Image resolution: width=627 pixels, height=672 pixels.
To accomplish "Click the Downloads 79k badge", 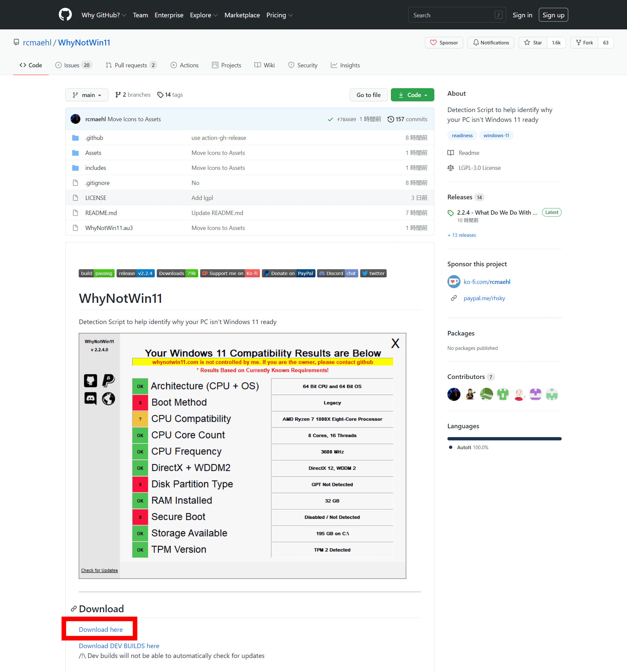I will pyautogui.click(x=177, y=273).
